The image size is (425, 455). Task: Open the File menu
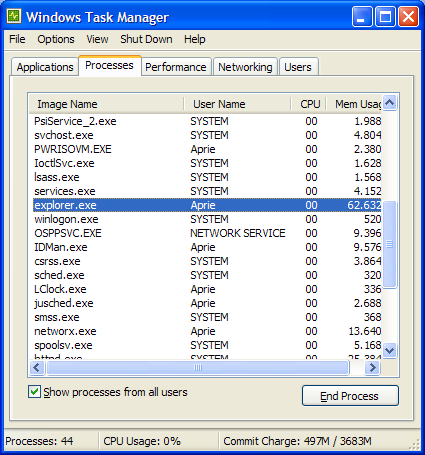coord(17,39)
